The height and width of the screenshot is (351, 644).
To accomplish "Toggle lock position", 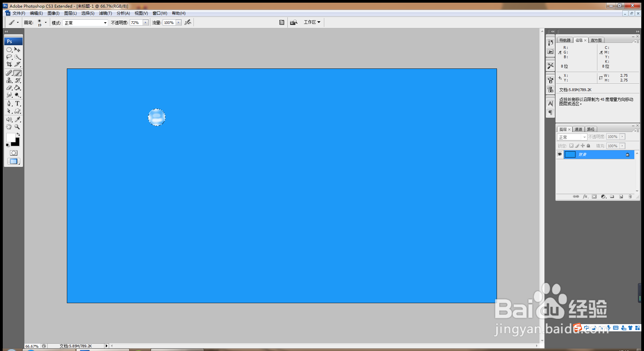I will [582, 146].
